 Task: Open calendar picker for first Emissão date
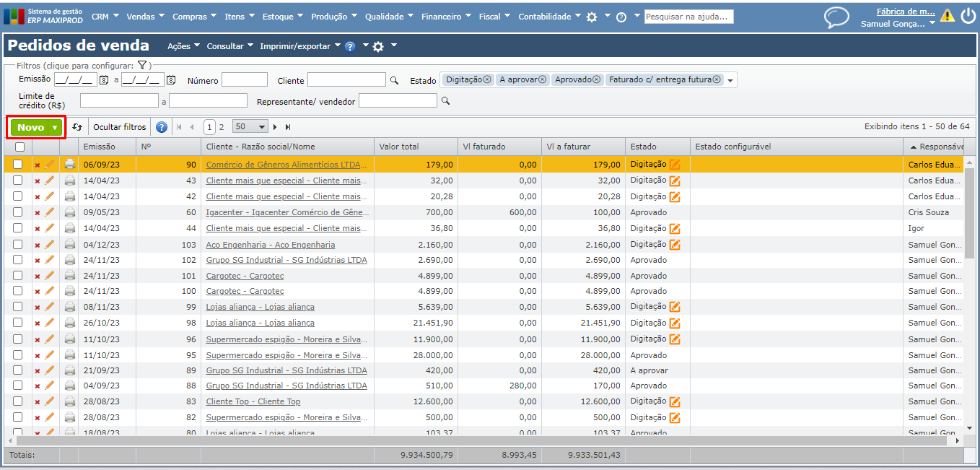[104, 80]
